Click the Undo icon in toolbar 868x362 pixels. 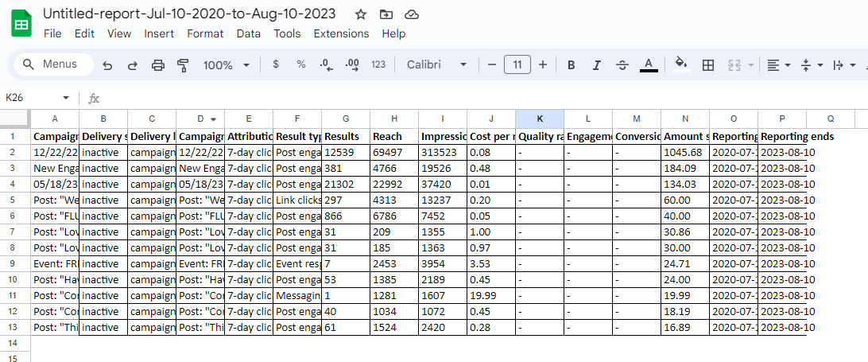click(x=107, y=64)
